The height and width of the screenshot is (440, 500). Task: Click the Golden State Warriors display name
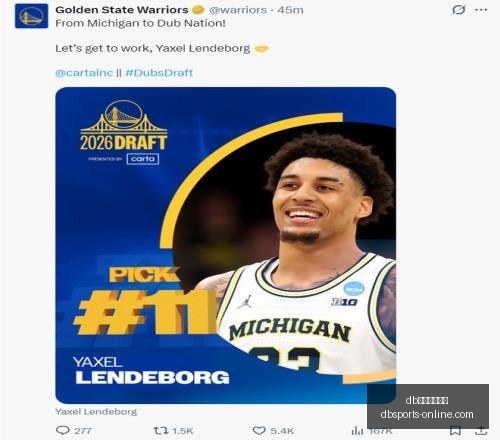tap(122, 10)
